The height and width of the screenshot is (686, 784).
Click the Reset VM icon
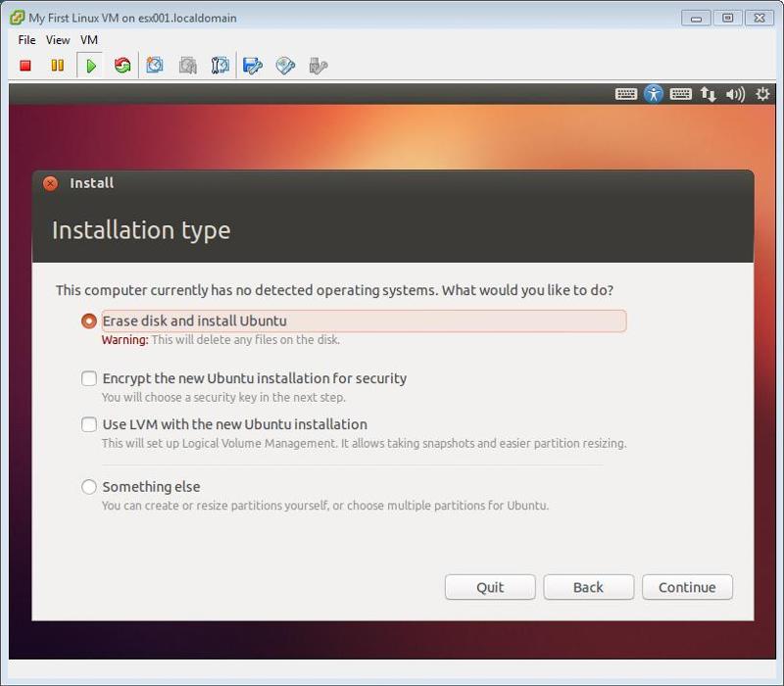pyautogui.click(x=122, y=66)
